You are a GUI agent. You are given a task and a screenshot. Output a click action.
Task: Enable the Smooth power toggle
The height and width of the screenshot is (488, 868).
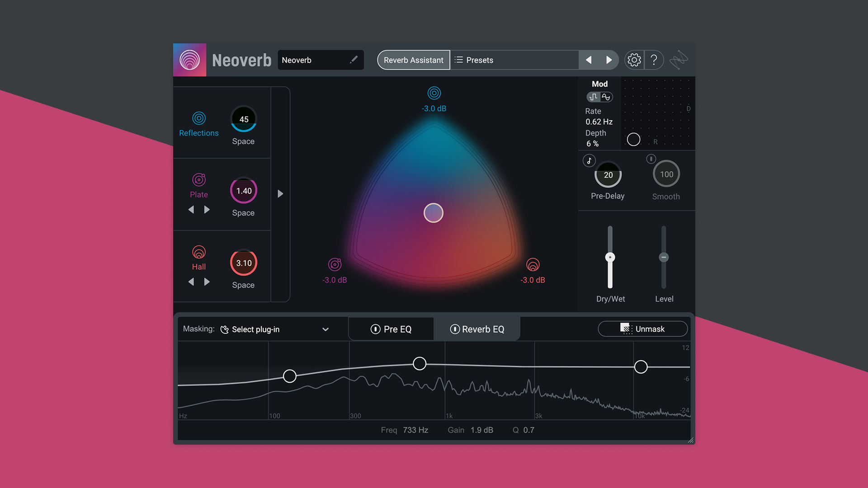651,159
